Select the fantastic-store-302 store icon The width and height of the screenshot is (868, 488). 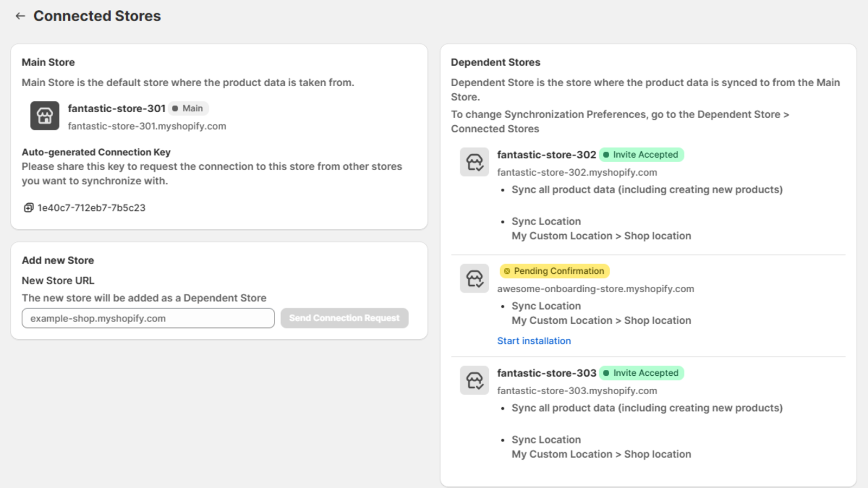pyautogui.click(x=474, y=162)
